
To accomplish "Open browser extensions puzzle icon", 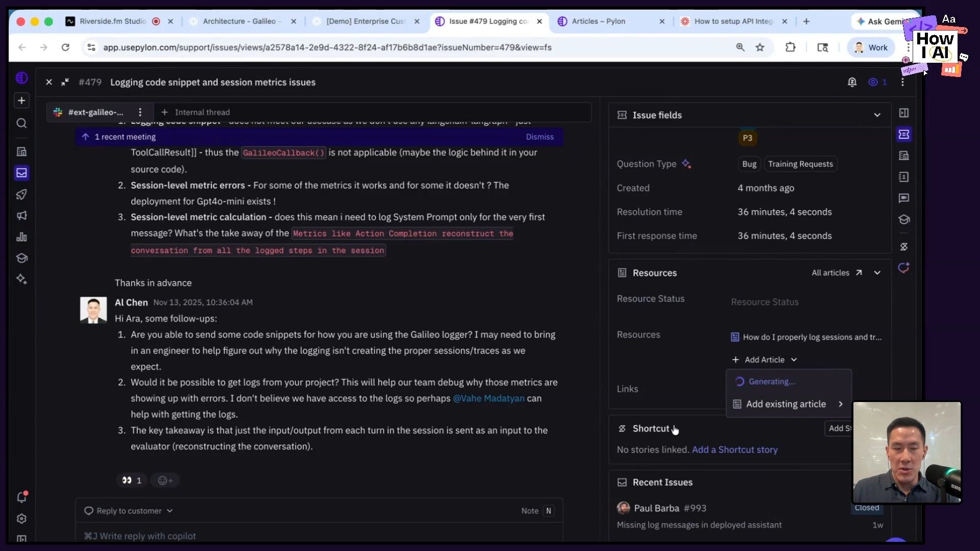I will 790,47.
